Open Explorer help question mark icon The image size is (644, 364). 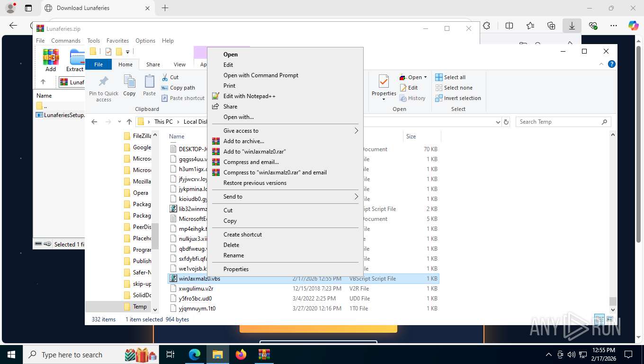(x=611, y=64)
